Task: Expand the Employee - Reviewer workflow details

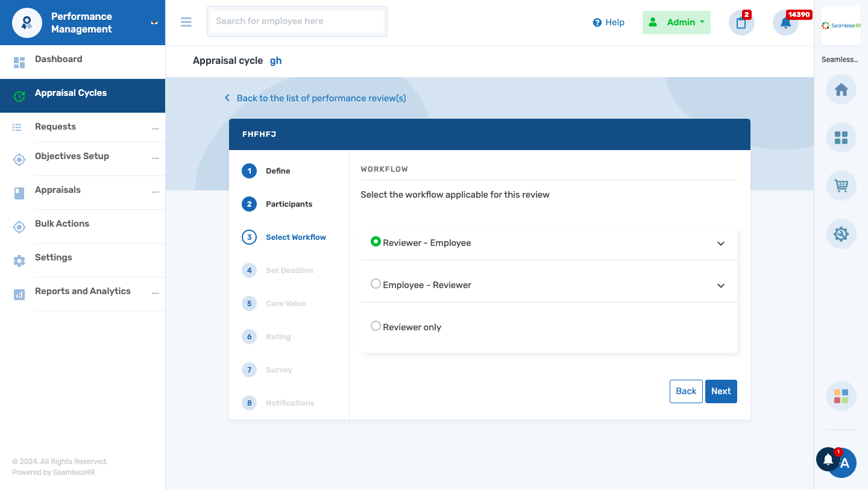Action: pyautogui.click(x=720, y=285)
